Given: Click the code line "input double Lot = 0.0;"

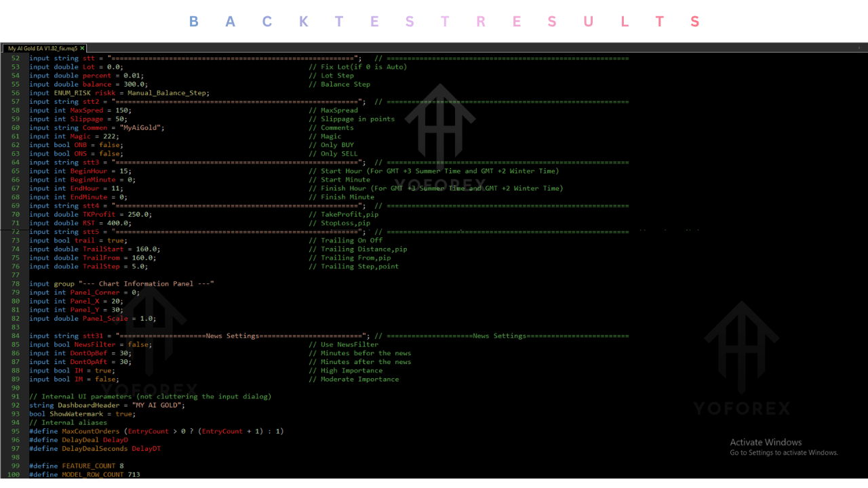Looking at the screenshot, I should click(x=76, y=67).
